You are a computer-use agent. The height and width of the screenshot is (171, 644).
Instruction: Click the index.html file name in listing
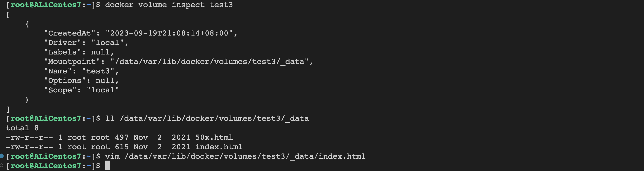(x=219, y=147)
